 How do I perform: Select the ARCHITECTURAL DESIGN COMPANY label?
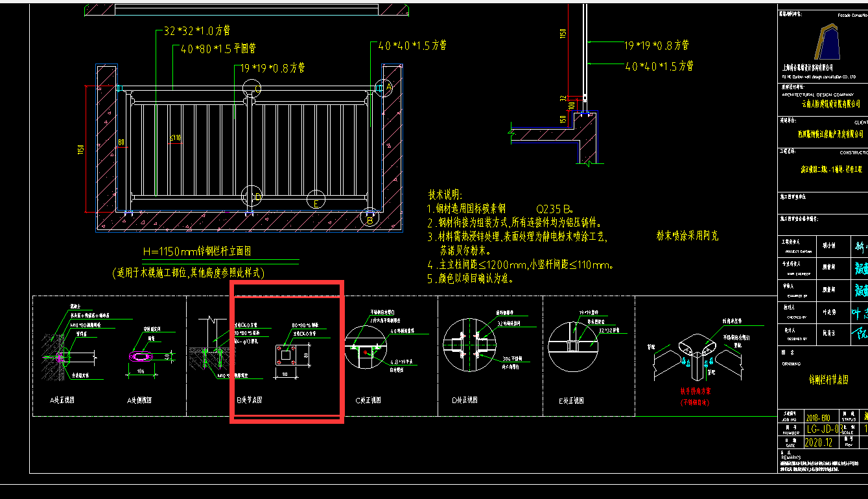pos(817,95)
